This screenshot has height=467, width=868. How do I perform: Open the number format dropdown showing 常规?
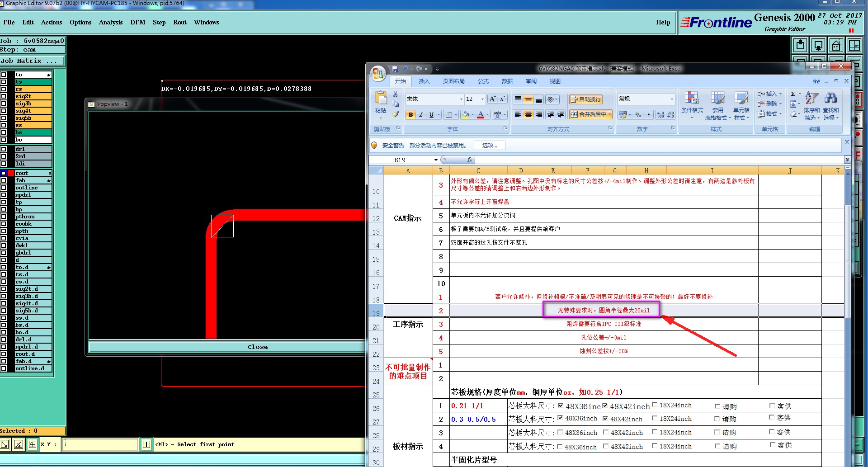click(x=672, y=99)
